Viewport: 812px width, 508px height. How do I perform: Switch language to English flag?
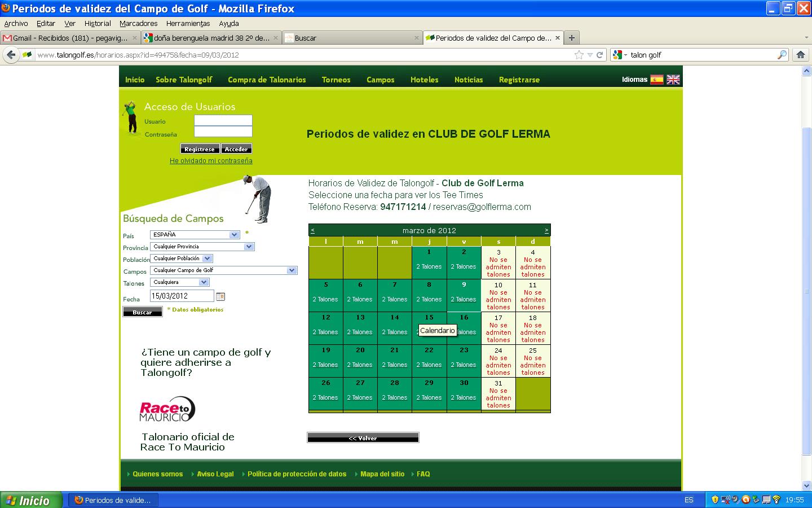673,80
